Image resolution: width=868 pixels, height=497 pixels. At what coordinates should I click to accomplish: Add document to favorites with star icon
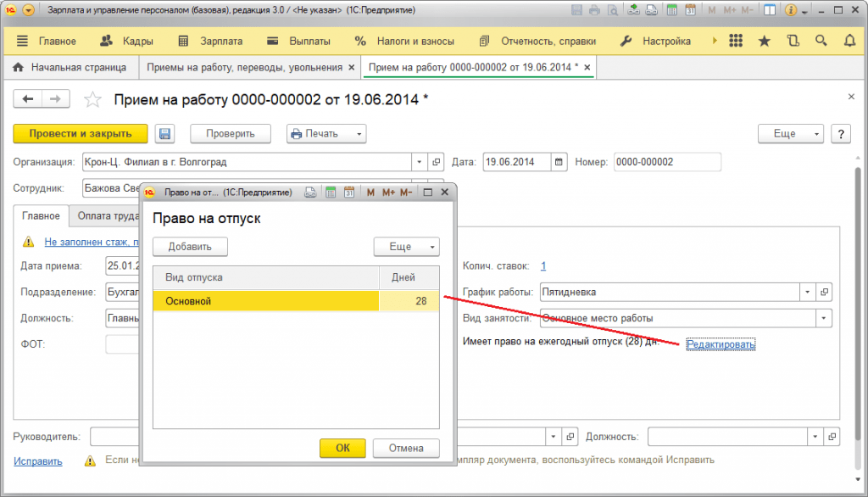click(92, 100)
